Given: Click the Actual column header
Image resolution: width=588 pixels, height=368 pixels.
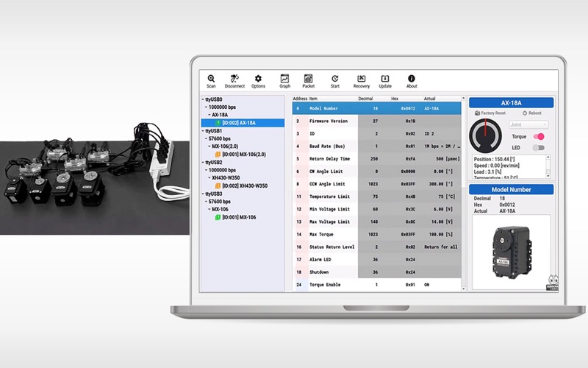Looking at the screenshot, I should (429, 99).
